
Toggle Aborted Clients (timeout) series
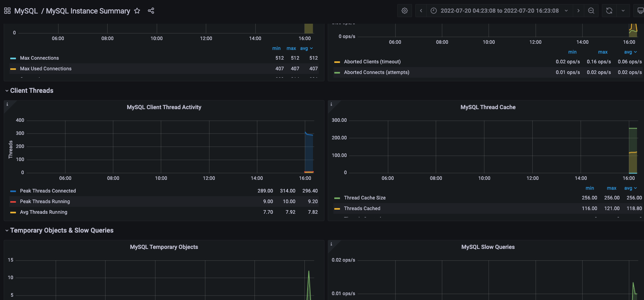click(372, 62)
